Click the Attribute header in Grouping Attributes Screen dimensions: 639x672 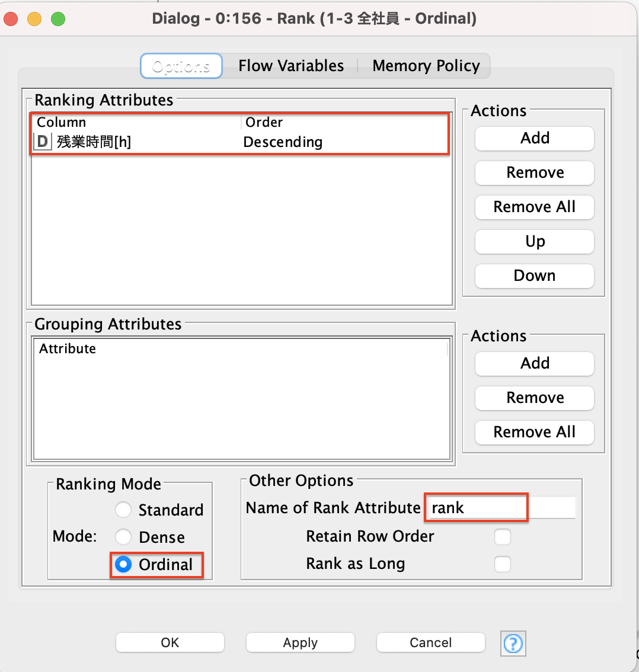coord(241,348)
